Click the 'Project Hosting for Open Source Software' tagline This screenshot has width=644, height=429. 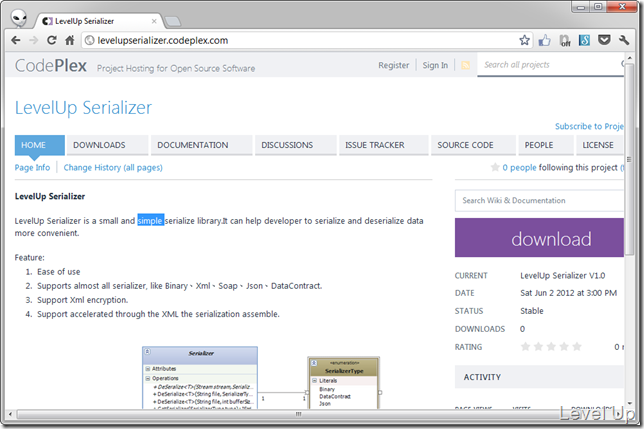[x=176, y=68]
